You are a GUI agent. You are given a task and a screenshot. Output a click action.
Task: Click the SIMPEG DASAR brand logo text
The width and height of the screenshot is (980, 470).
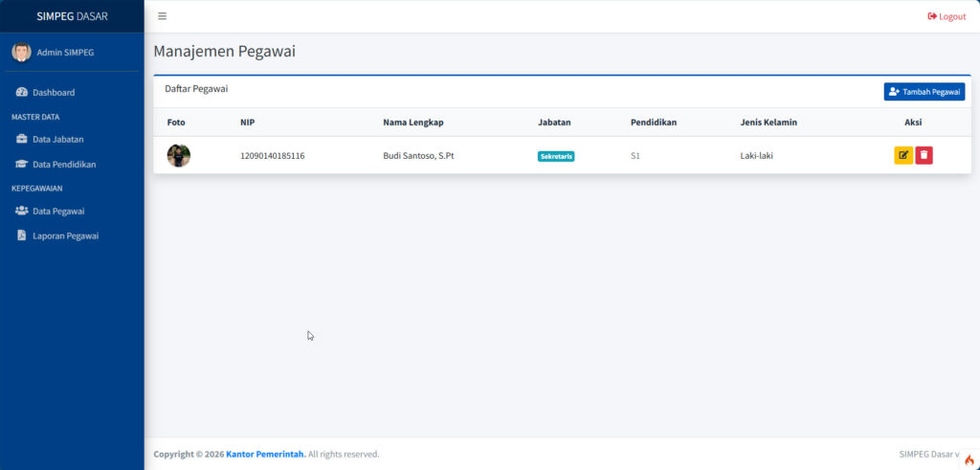[72, 16]
